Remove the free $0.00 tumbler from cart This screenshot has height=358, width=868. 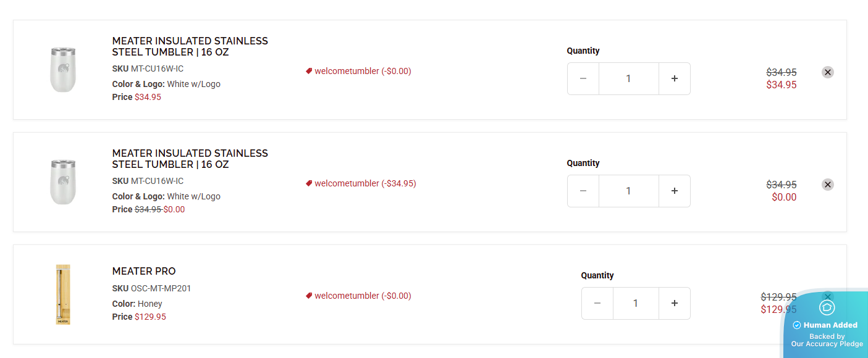[x=828, y=185]
